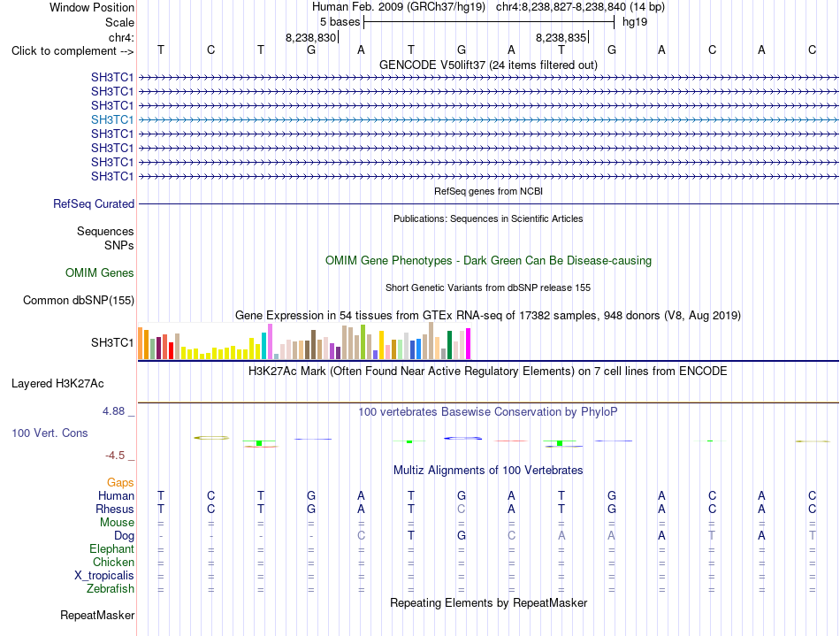
Task: Open GENCODE V50lift37 track title
Action: pos(488,65)
